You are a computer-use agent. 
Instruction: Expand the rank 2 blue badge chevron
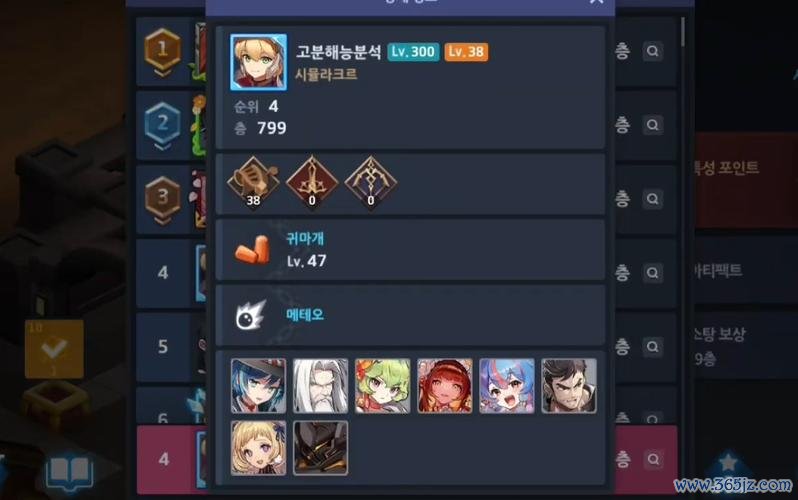pos(162,147)
